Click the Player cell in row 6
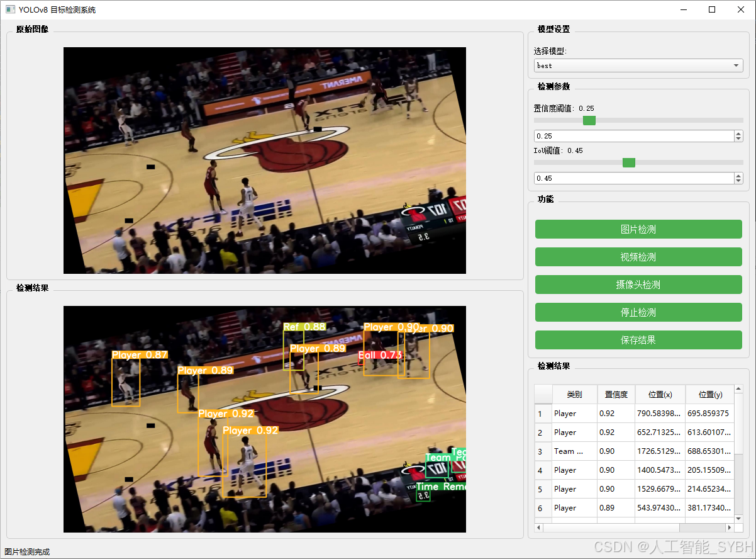This screenshot has width=756, height=559. click(x=574, y=508)
